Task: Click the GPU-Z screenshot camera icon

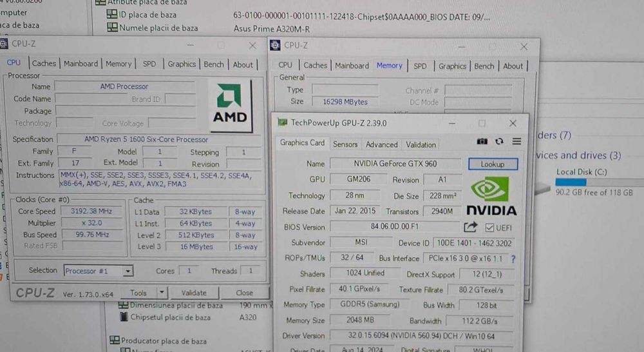Action: [x=482, y=141]
